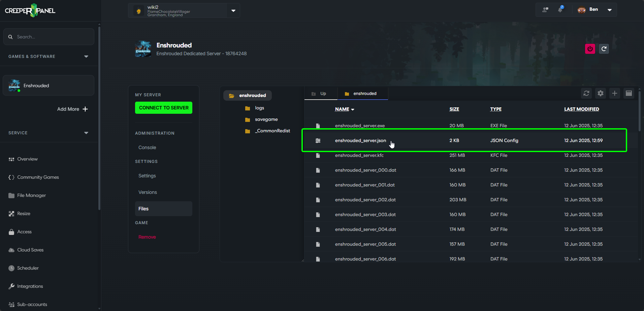Open File Manager in sidebar
644x311 pixels.
click(27, 196)
